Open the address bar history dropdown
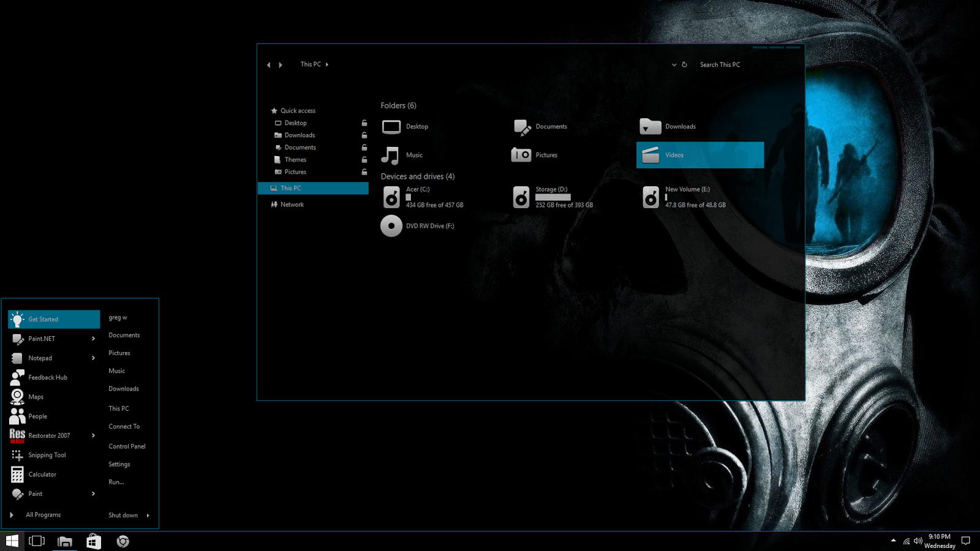 tap(674, 64)
